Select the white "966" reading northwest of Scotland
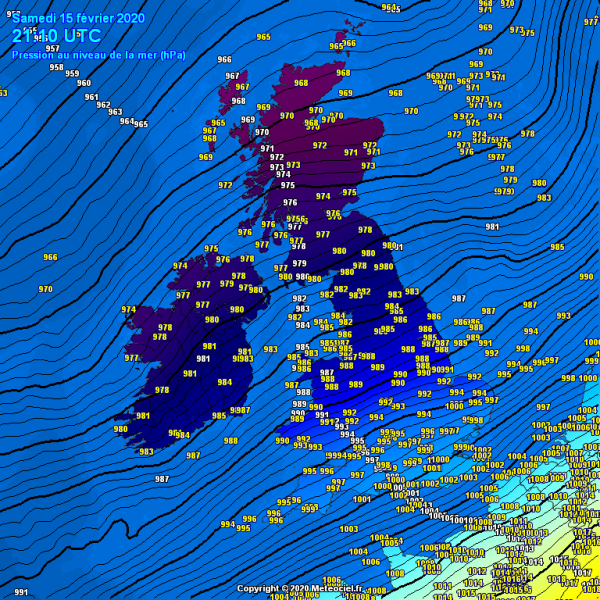Viewport: 600px width, 600px height. click(x=224, y=59)
